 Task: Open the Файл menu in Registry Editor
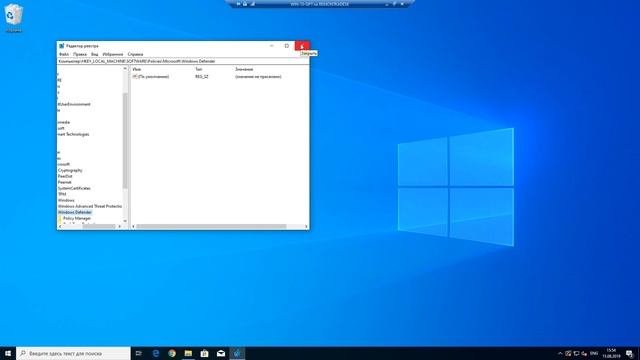tap(64, 54)
